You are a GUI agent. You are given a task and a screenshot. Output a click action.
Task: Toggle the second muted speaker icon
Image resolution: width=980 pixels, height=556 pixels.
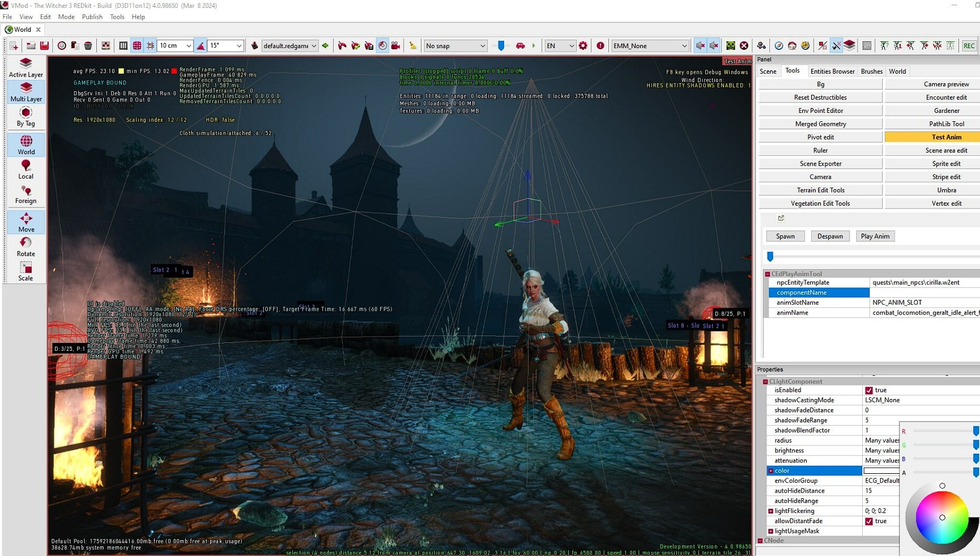tap(714, 46)
